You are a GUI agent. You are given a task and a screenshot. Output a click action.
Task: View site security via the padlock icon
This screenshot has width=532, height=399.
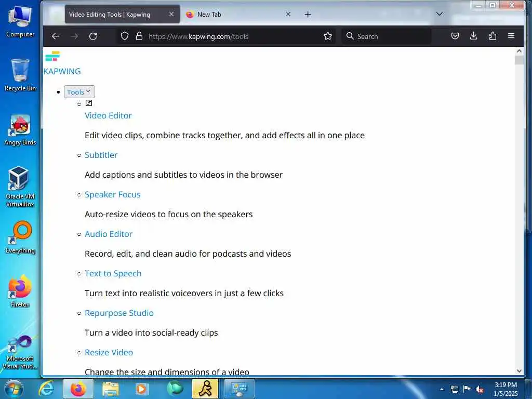pyautogui.click(x=139, y=36)
